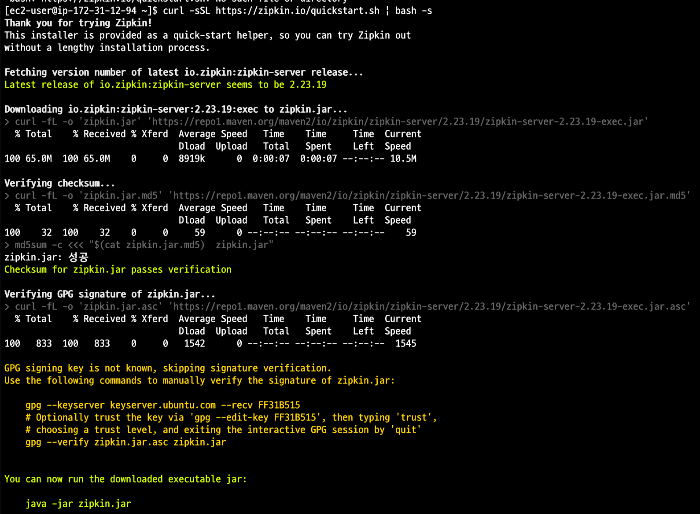Click 'Use the following commands to manually verify'
The width and height of the screenshot is (700, 514).
pyautogui.click(x=200, y=380)
